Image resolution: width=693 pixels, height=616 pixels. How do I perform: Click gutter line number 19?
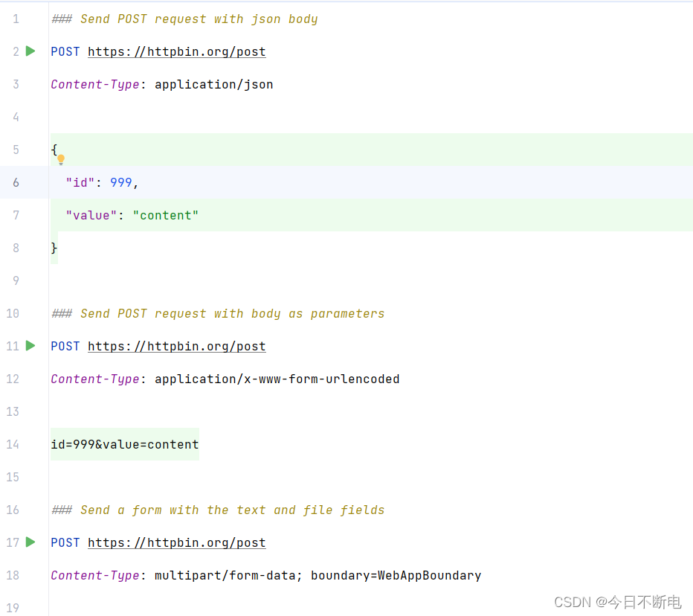(x=13, y=608)
